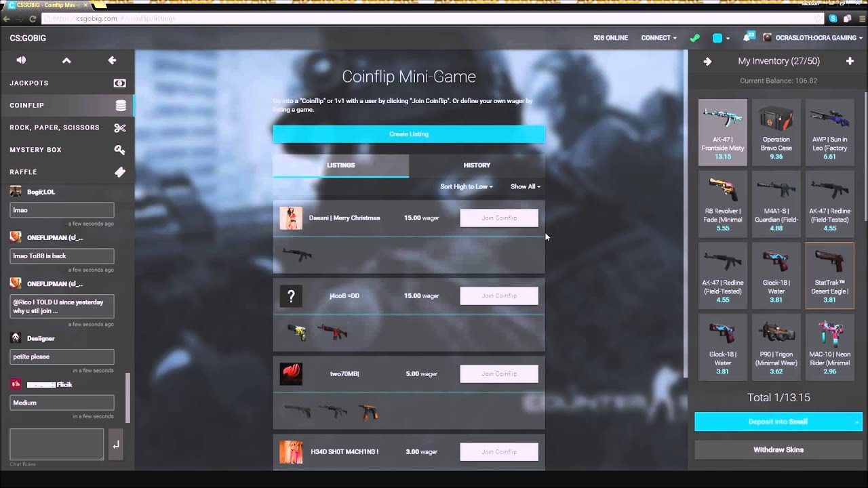Click the chat panel scrollbar
Screen dimensions: 868x488
[x=128, y=398]
